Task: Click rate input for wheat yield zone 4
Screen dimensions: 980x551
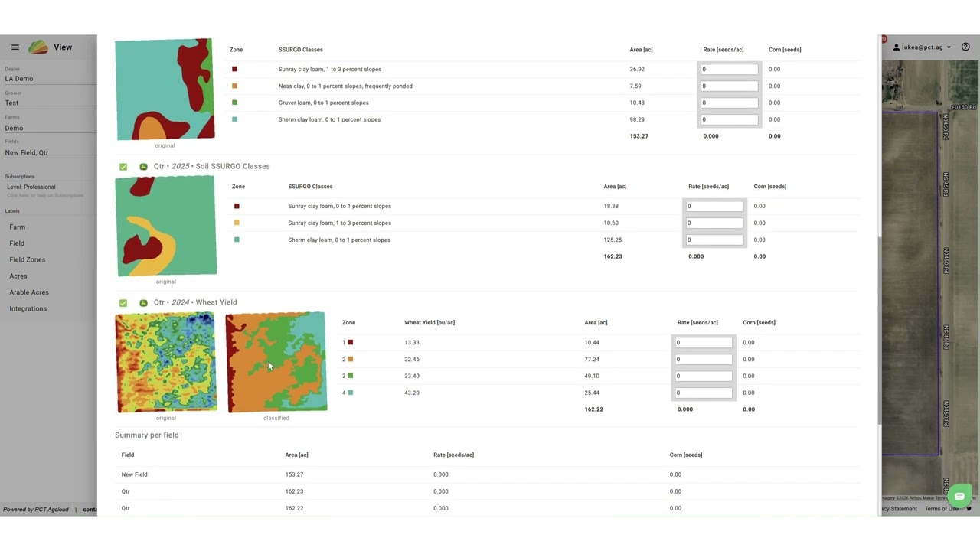Action: (x=703, y=393)
